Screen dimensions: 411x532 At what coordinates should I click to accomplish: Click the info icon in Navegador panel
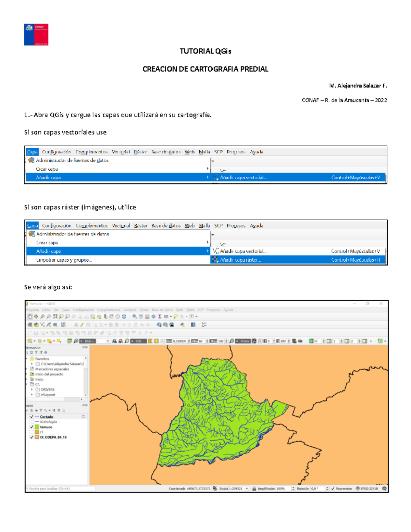[46, 352]
